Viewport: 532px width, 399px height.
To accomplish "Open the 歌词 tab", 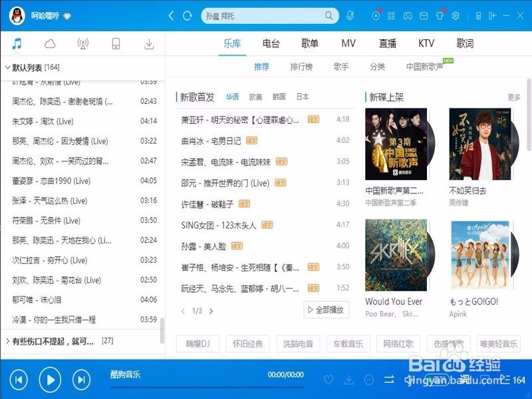I will tap(465, 43).
